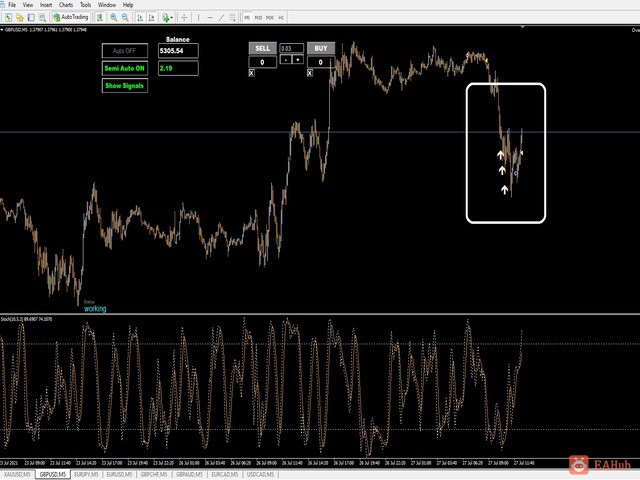Select the Fibonacci retracement tool icon
Viewport: 640px width, 480px height.
coord(233,18)
